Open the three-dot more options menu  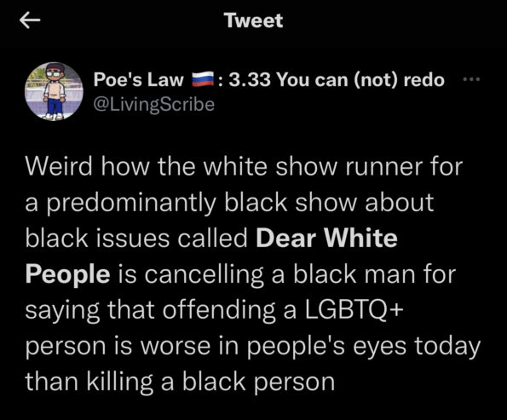[x=471, y=79]
